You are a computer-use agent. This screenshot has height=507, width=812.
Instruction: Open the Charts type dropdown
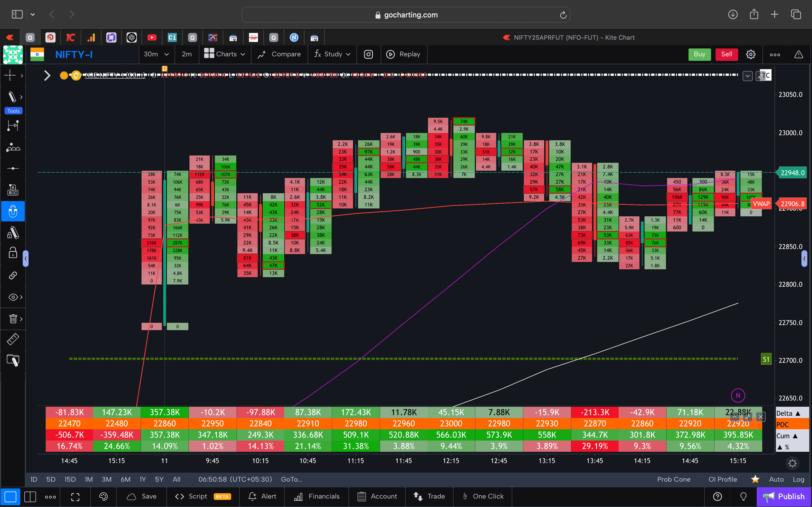click(225, 54)
